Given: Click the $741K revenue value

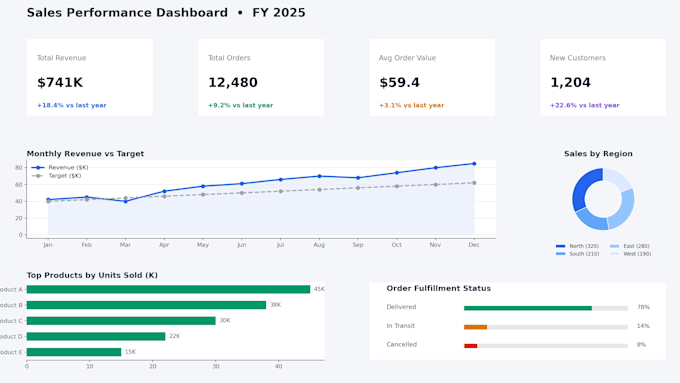Looking at the screenshot, I should click(x=60, y=82).
